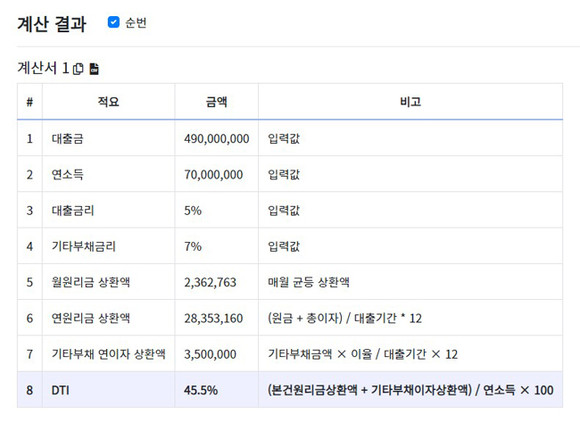Viewport: 580px width, 423px height.
Task: Click the 계산 결과 heading
Action: coord(52,24)
